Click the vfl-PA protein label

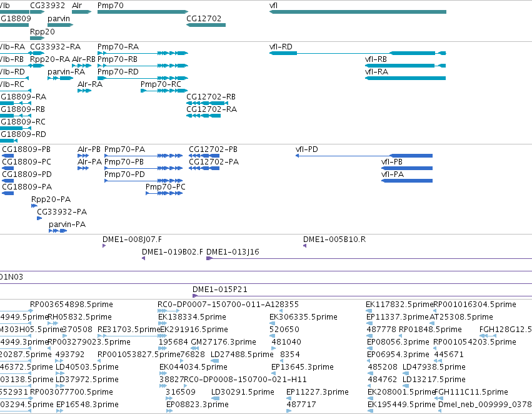[393, 174]
